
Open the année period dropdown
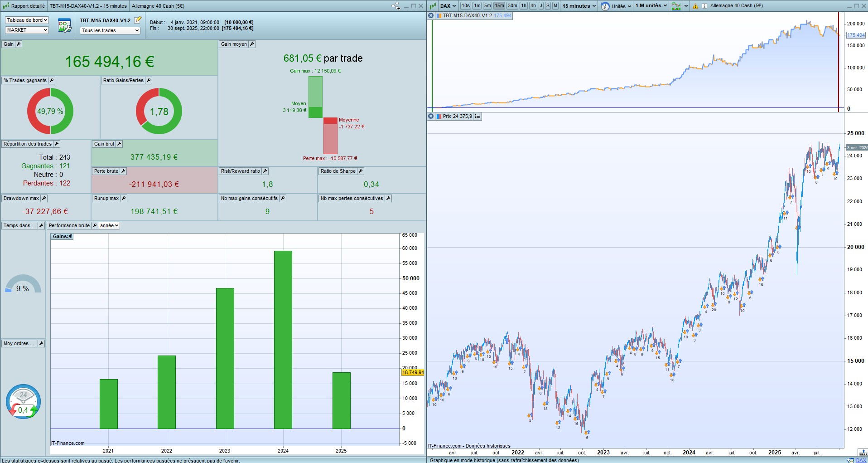coord(109,225)
